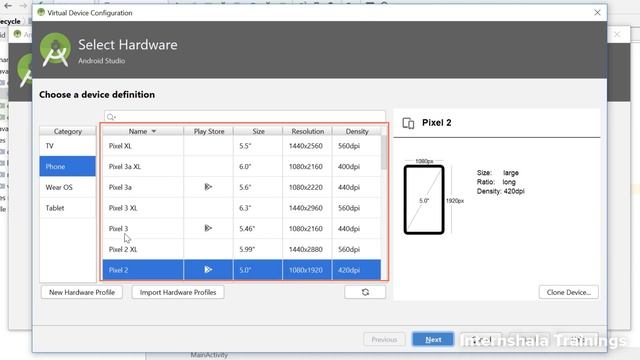Select the Pixel 3 device name

click(118, 229)
